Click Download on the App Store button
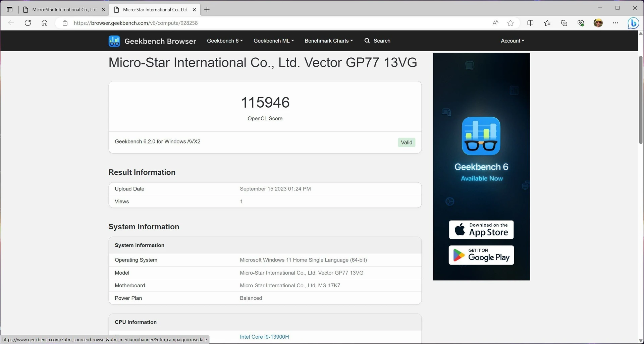The image size is (644, 344). tap(481, 230)
